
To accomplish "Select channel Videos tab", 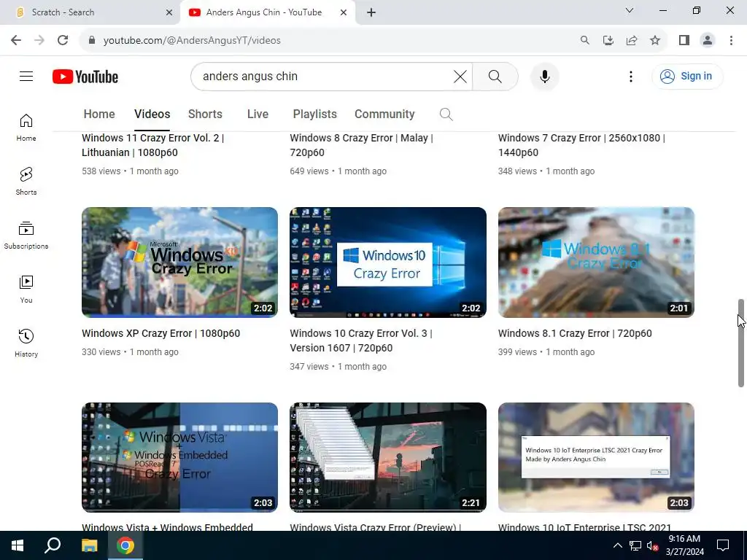I will pyautogui.click(x=152, y=114).
